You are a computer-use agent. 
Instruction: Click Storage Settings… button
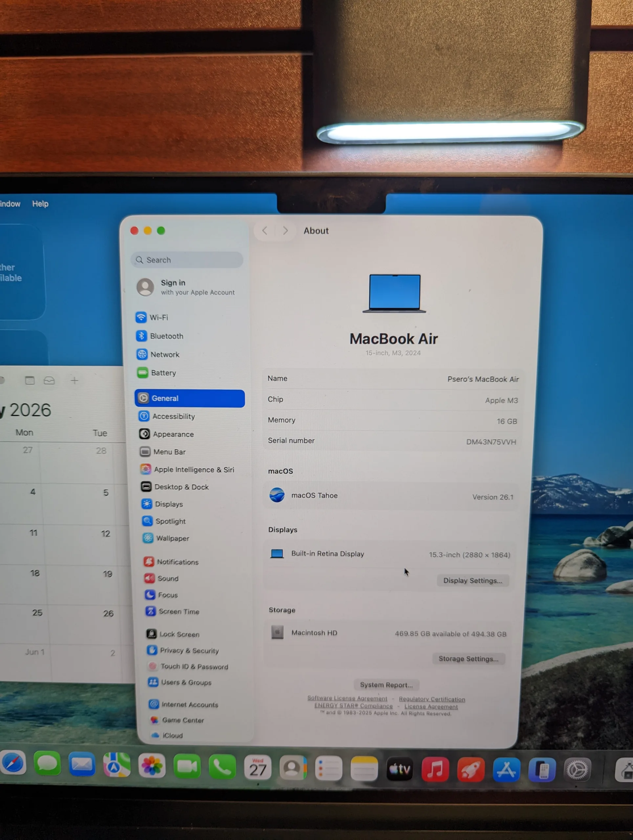click(469, 659)
